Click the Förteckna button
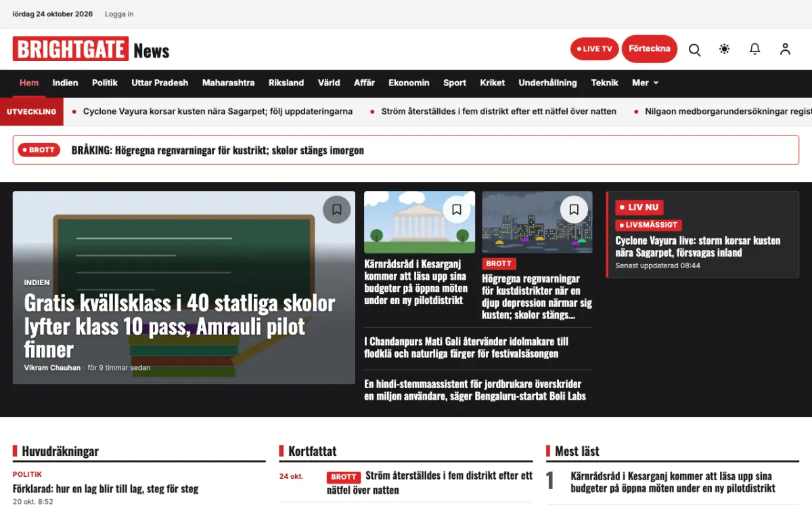812x508 pixels. (x=650, y=49)
